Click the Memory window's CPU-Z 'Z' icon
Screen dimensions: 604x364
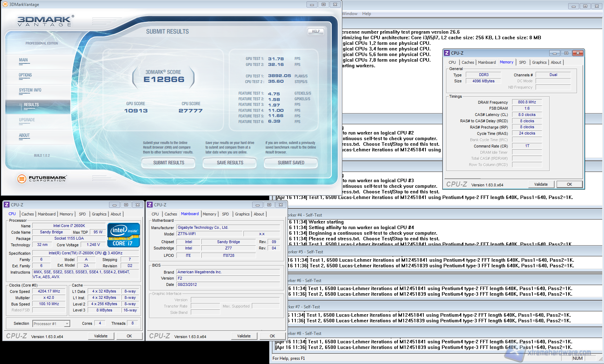[x=447, y=53]
